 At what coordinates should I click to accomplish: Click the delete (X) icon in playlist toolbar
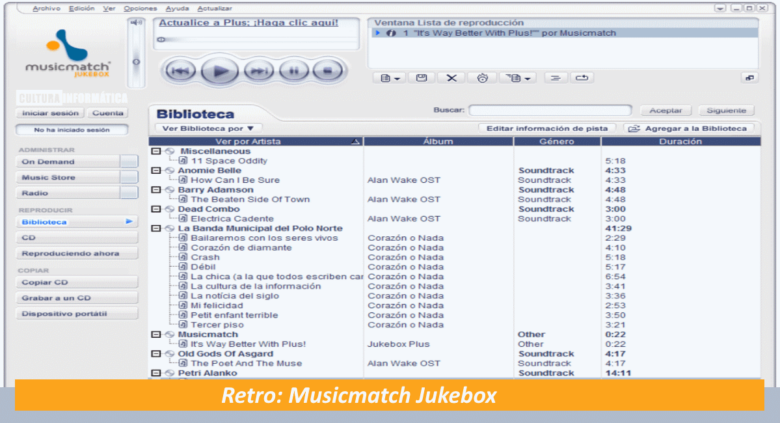452,77
